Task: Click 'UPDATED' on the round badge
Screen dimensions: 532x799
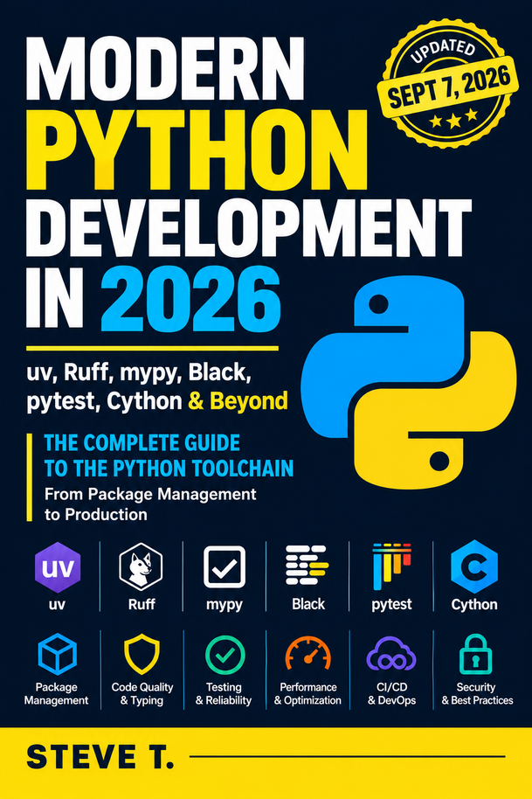Action: point(442,51)
